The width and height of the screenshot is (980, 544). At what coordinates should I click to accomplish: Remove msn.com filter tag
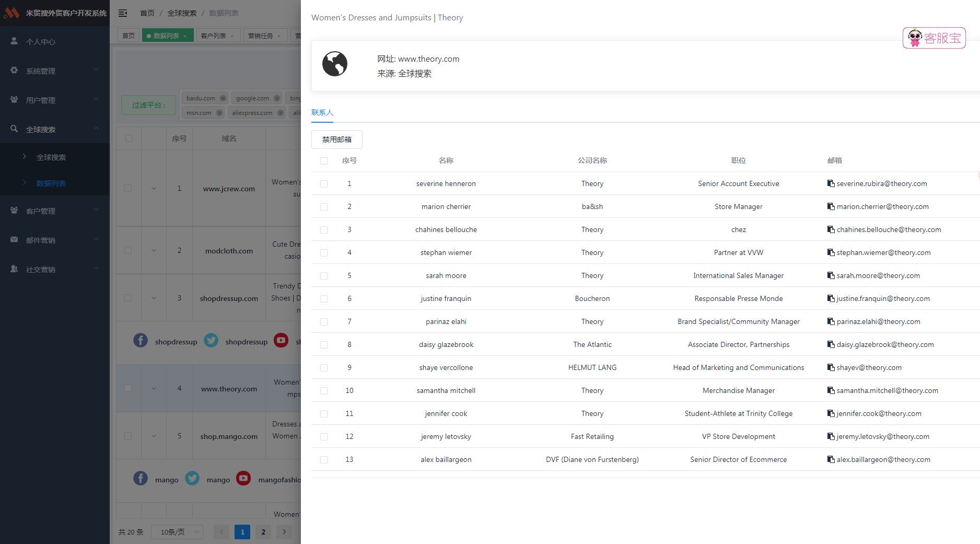click(219, 113)
